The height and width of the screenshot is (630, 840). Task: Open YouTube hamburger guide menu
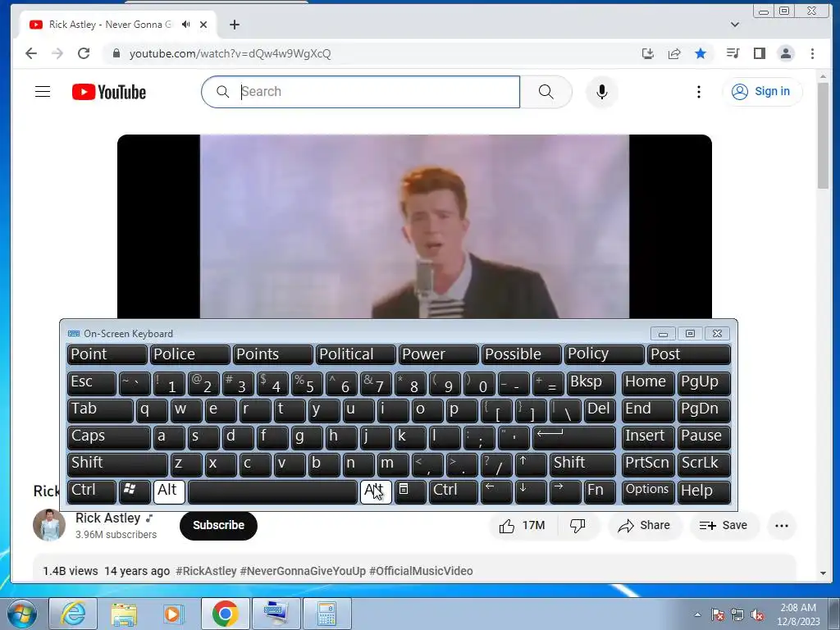(43, 92)
